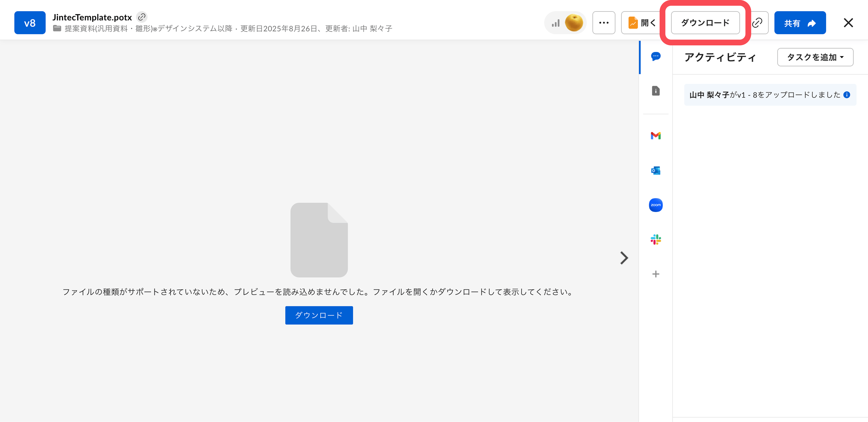The height and width of the screenshot is (422, 868).
Task: Click the Zoom integration icon
Action: (x=655, y=205)
